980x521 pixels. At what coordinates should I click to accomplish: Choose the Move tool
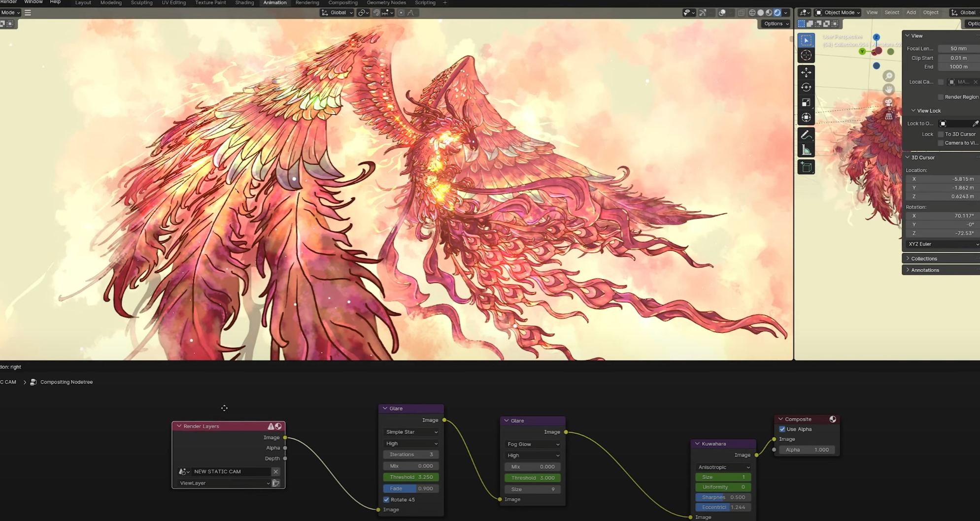click(806, 72)
